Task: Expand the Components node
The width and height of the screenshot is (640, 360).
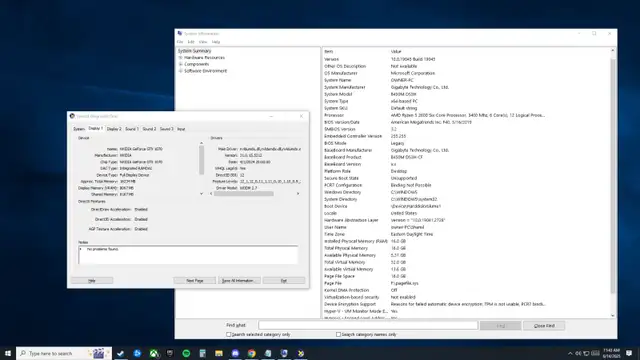Action: point(180,64)
